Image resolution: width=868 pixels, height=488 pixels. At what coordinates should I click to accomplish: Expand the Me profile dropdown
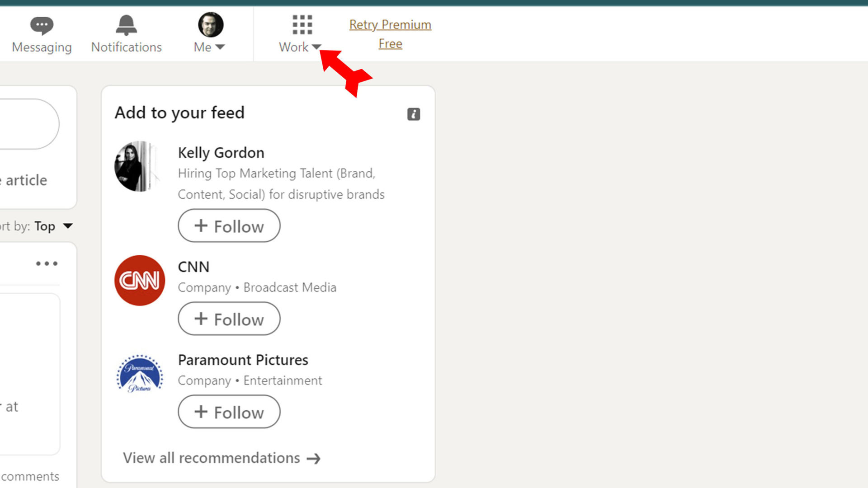[x=220, y=47]
